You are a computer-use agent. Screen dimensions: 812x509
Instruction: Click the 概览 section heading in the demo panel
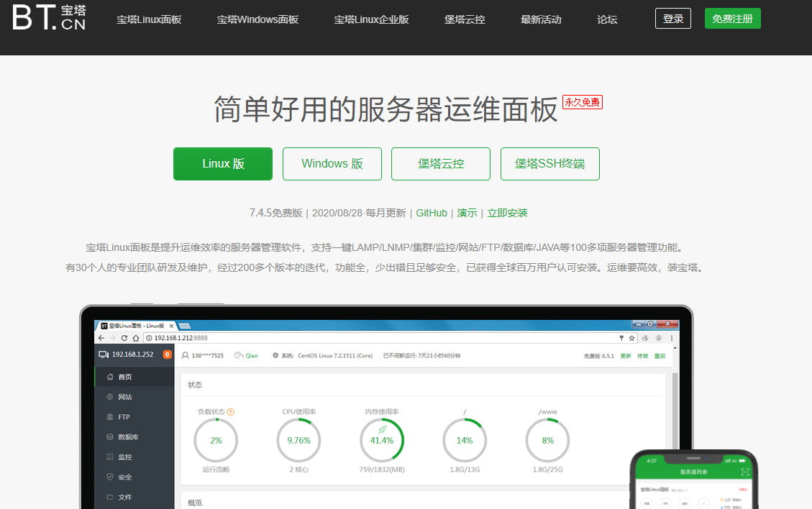pos(195,503)
